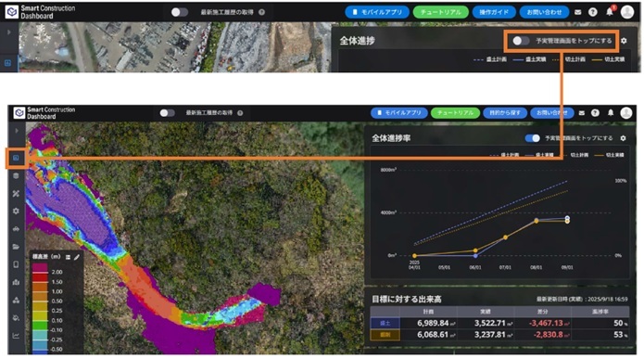644x359 pixels.
Task: Click value 3,237.81 in 実績 column
Action: 489,335
